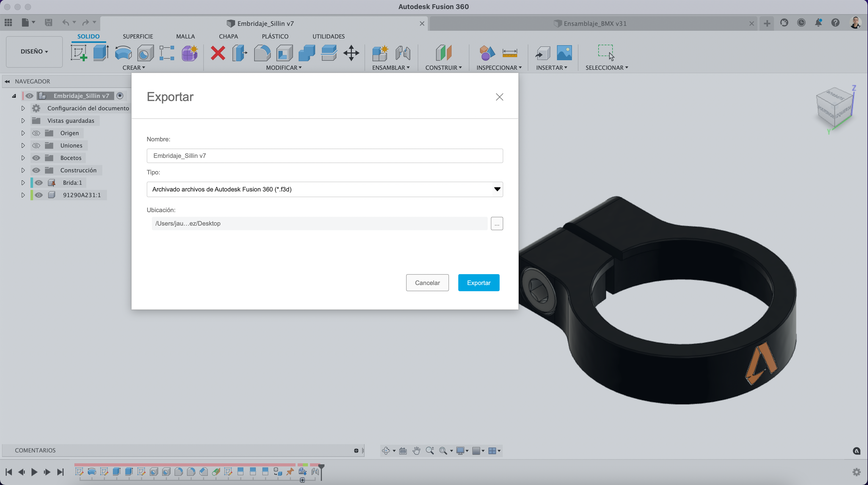Switch to the Ensamblaje_BMX v31 document tab
The image size is (868, 485).
[x=593, y=24]
